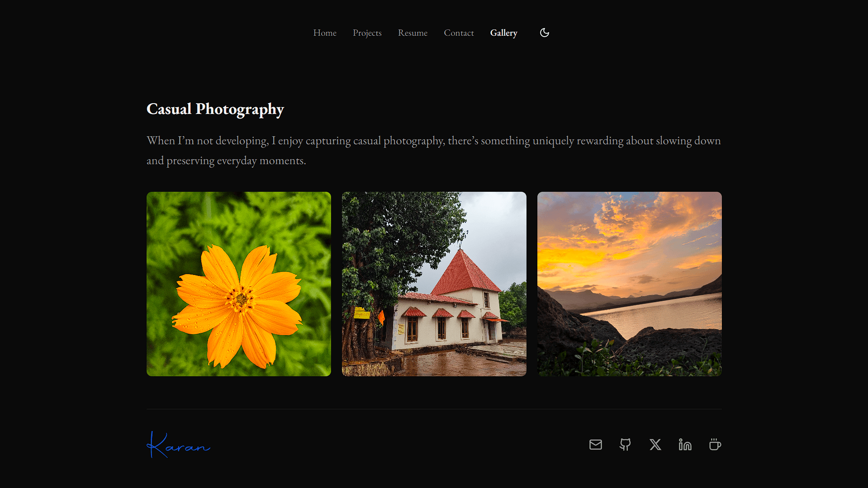The height and width of the screenshot is (488, 868).
Task: Switch to light theme using the theme toggle
Action: click(544, 33)
